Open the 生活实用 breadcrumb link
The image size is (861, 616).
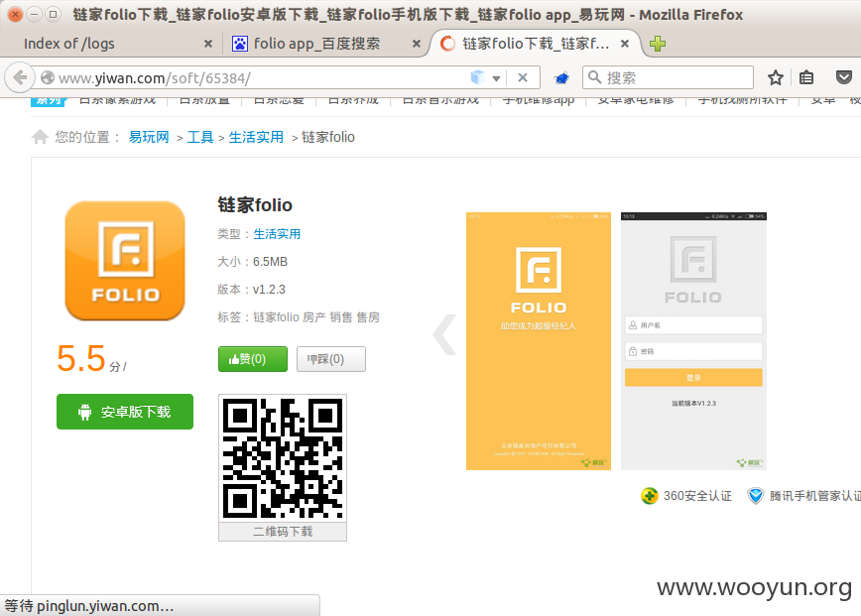(x=256, y=137)
